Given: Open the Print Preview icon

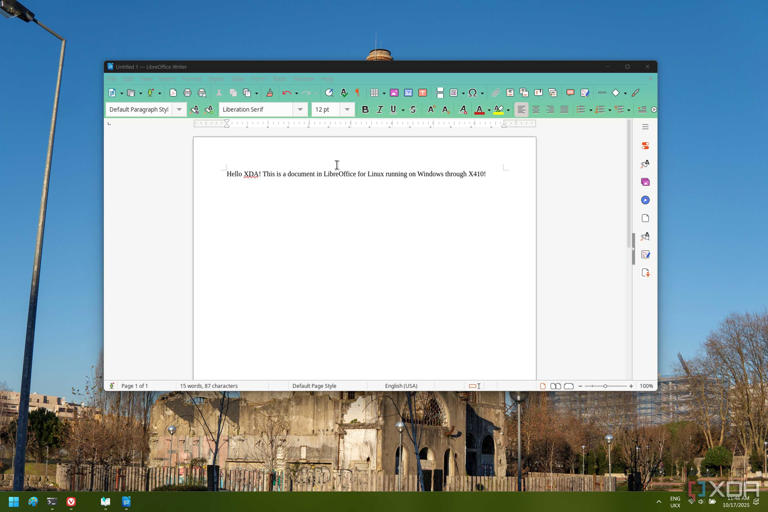Looking at the screenshot, I should (202, 93).
